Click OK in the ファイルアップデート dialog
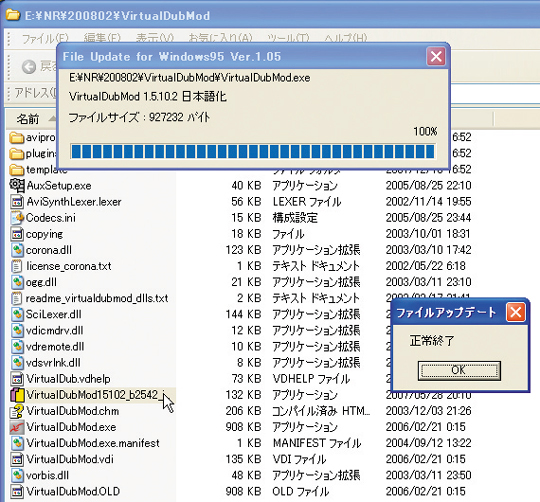Viewport: 540px width, 502px height. (459, 370)
